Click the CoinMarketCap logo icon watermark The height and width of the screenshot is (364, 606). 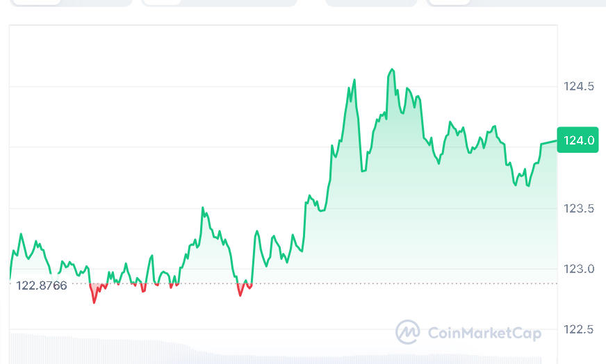(407, 332)
